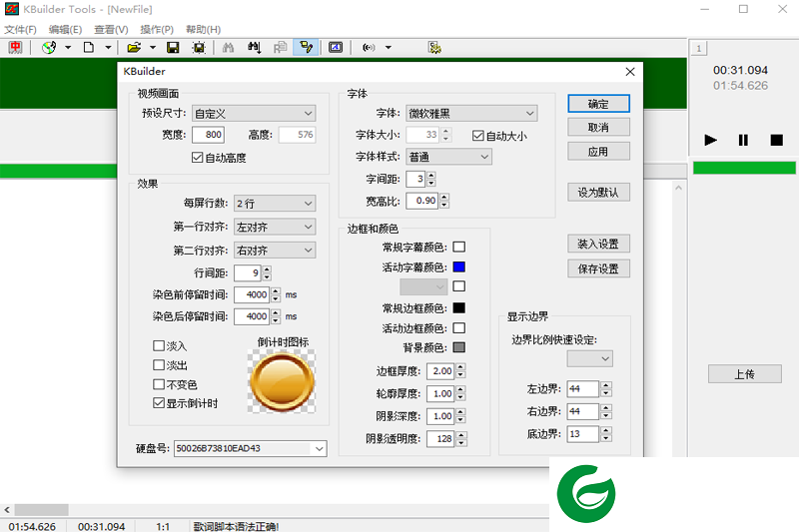Enable the 淡入 fade-in checkbox
Image resolution: width=799 pixels, height=532 pixels.
coord(159,345)
